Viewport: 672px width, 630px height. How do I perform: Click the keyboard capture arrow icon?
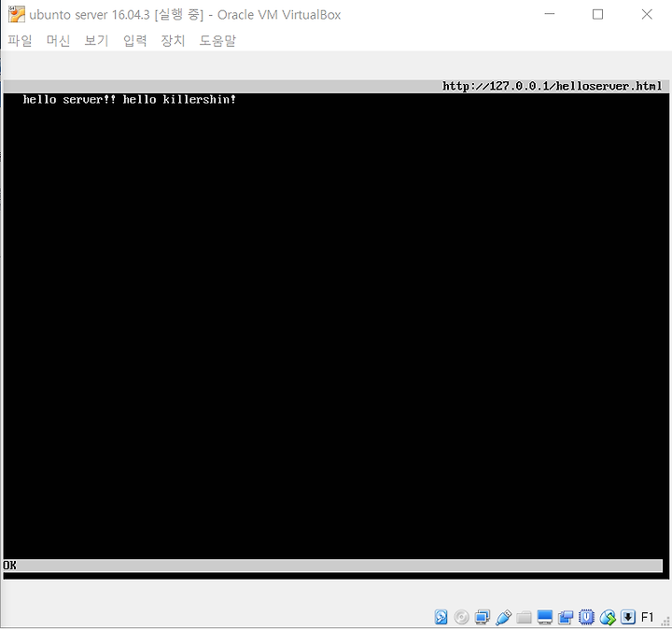click(628, 617)
